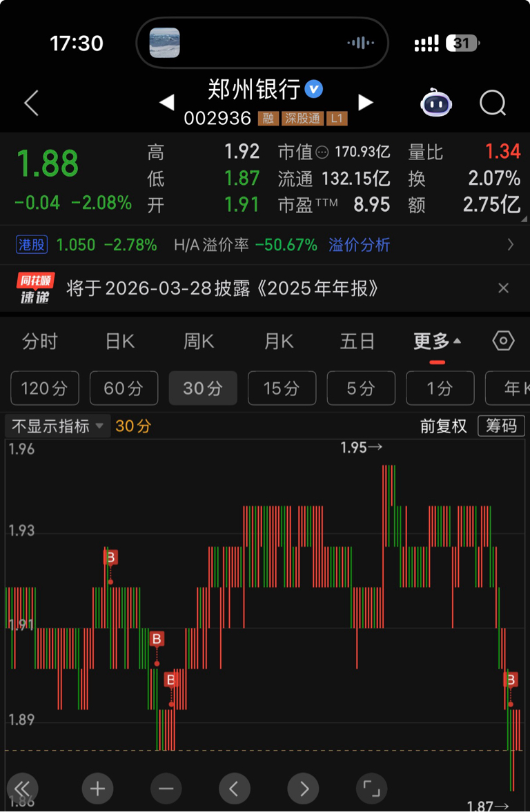The height and width of the screenshot is (812, 530).
Task: Tap the Dynamic Island thumbnail
Action: [x=164, y=43]
